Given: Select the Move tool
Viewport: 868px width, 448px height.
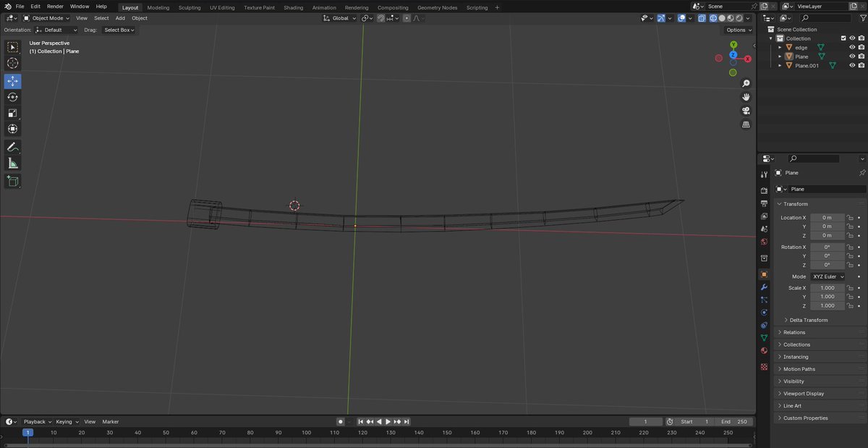Looking at the screenshot, I should [x=12, y=81].
